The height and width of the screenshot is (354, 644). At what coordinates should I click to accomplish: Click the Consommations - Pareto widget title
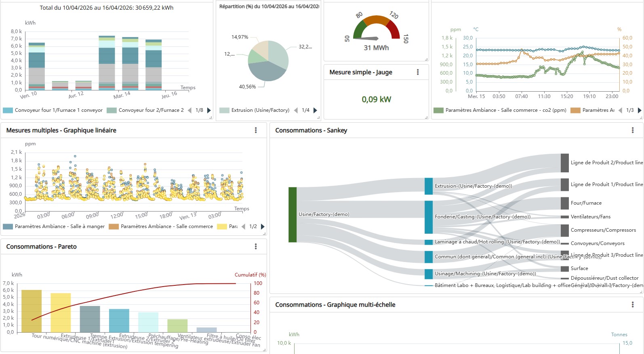tap(41, 247)
